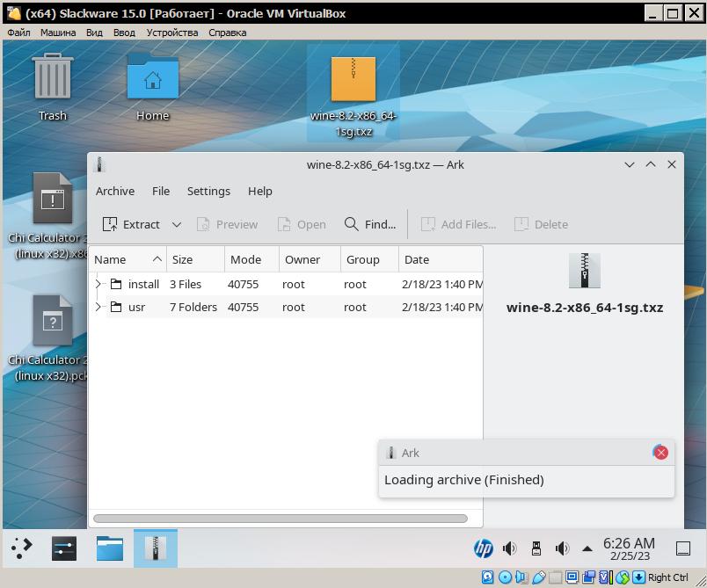Expand the install folder tree node

pyautogui.click(x=98, y=284)
